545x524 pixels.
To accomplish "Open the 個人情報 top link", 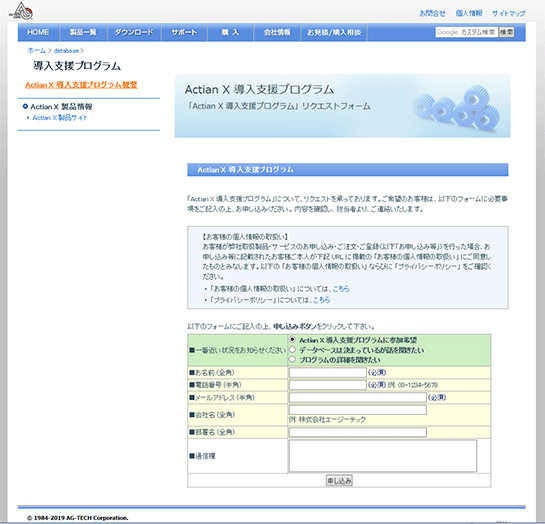I will coord(469,14).
